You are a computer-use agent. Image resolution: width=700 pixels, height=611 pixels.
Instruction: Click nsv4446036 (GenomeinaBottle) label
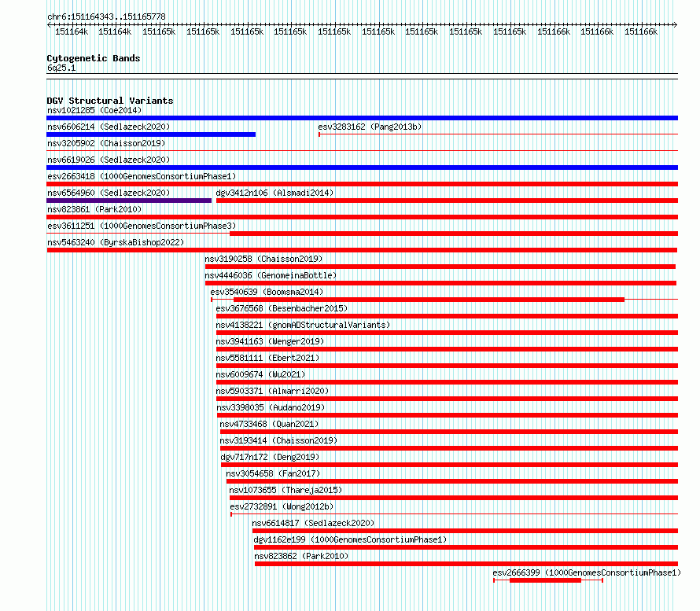click(271, 275)
